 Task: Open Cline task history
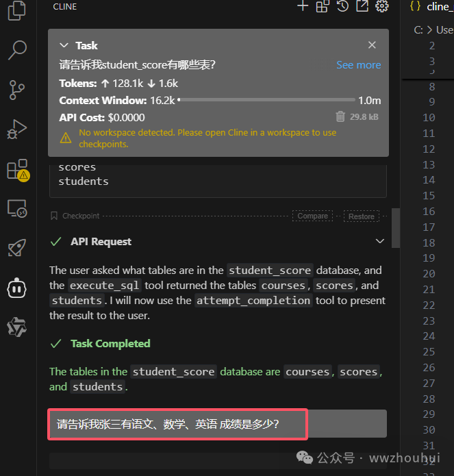(x=342, y=6)
